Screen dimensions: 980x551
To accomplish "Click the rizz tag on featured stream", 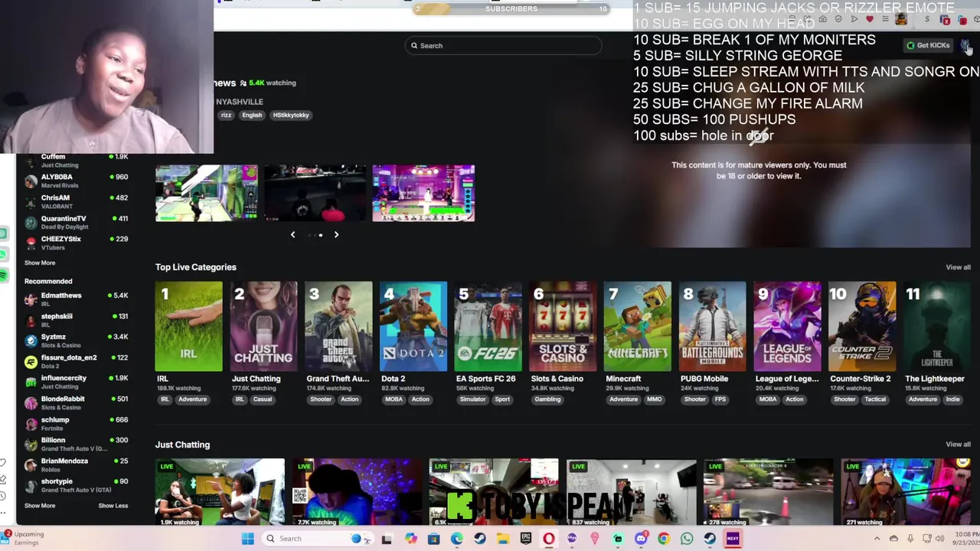I will (226, 115).
